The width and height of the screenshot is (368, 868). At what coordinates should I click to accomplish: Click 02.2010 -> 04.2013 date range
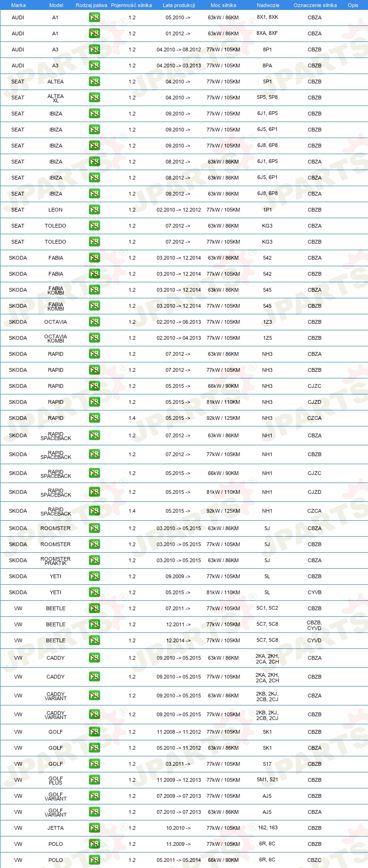[179, 338]
